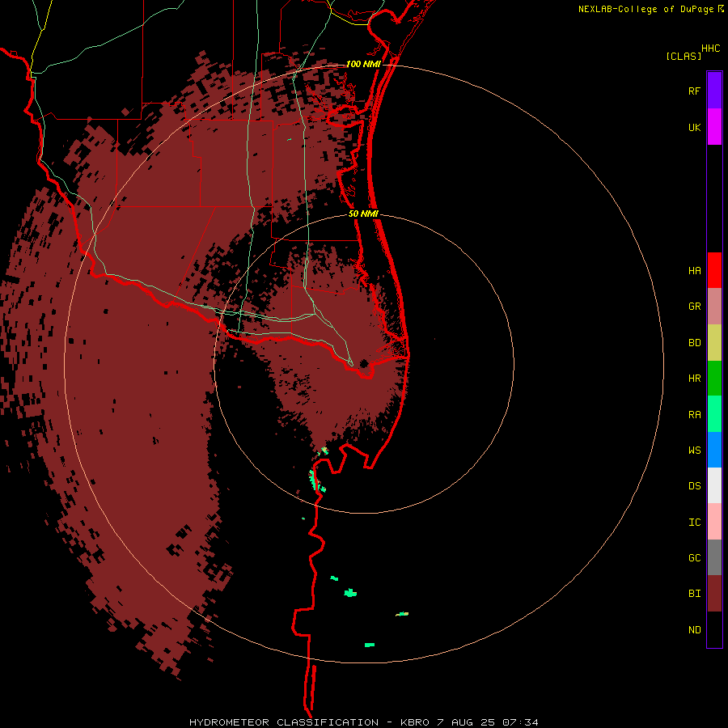Screen dimensions: 728x728
Task: Click the 'RF' legend label
Action: [694, 91]
